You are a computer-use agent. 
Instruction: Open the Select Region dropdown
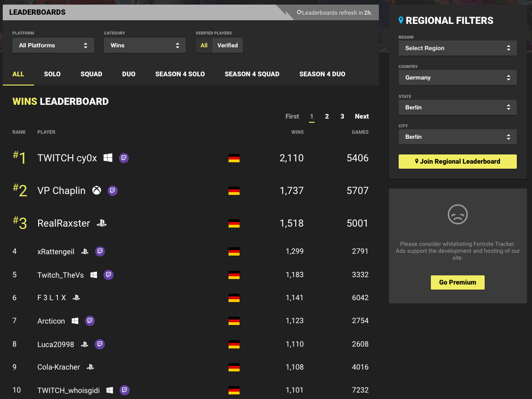458,48
